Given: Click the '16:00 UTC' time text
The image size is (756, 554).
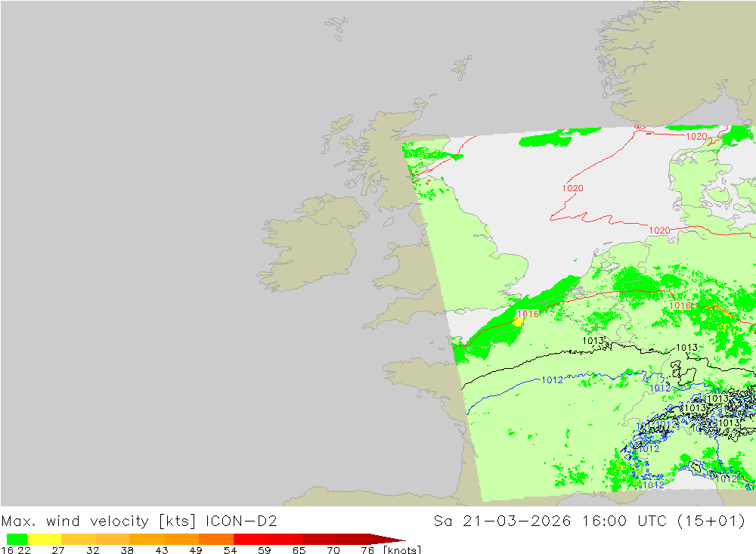Looking at the screenshot, I should [x=624, y=522].
